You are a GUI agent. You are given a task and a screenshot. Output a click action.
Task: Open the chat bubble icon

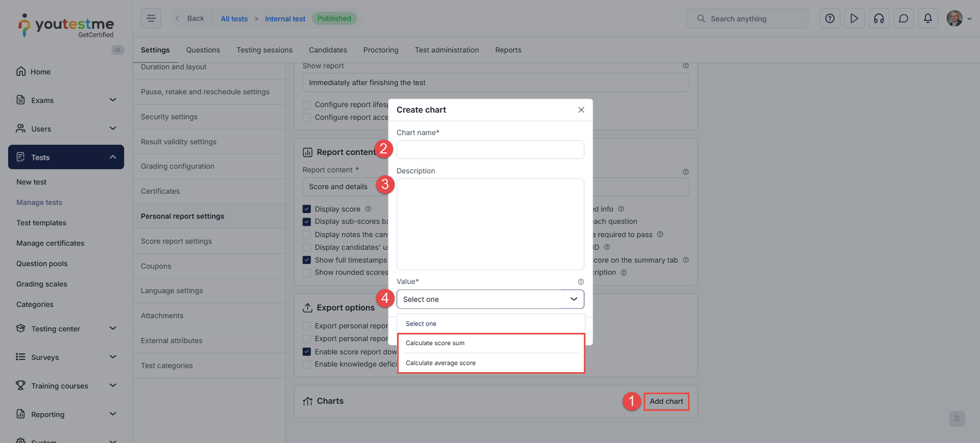903,18
